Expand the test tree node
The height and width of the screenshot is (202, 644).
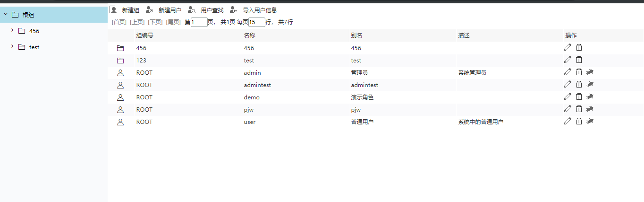coord(12,47)
